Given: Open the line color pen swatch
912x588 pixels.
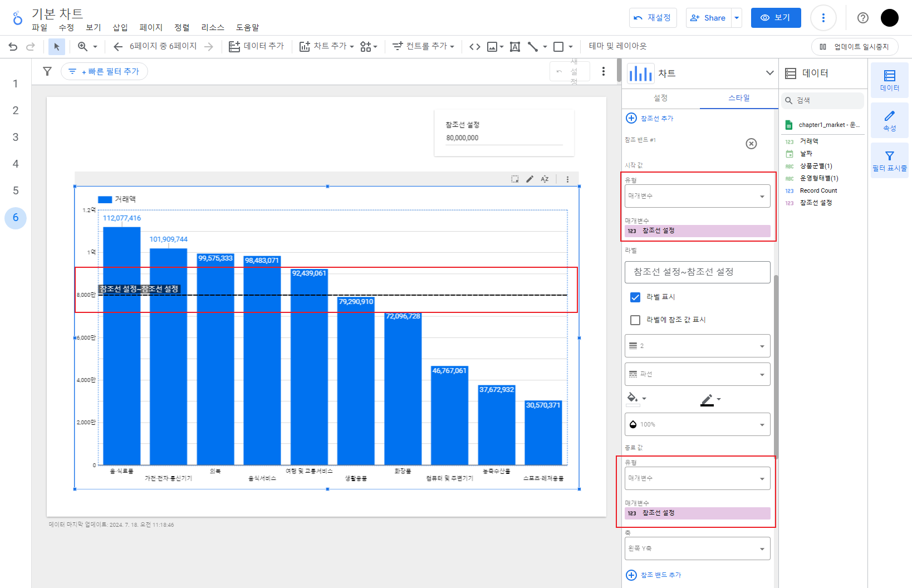Looking at the screenshot, I should tap(710, 399).
